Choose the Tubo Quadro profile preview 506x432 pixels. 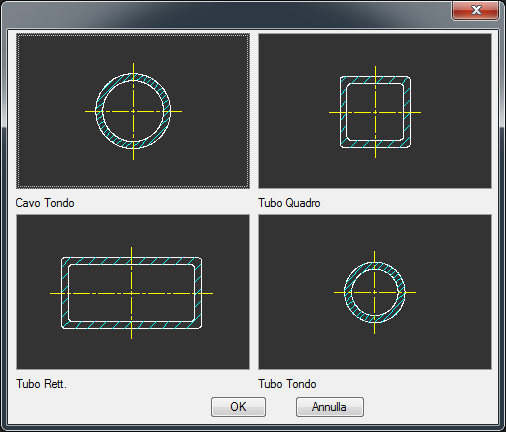[x=375, y=111]
